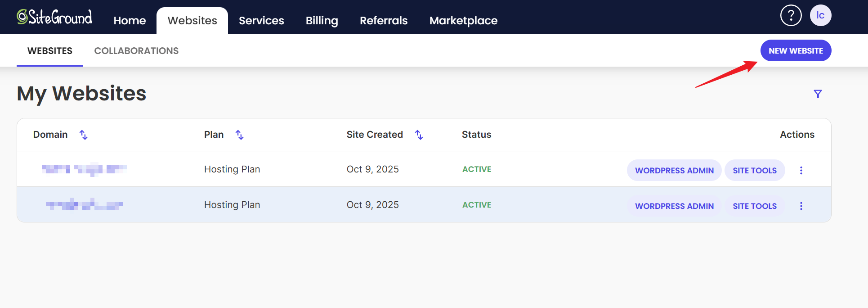This screenshot has width=868, height=308.
Task: Click the first website's blurred domain name
Action: 84,169
